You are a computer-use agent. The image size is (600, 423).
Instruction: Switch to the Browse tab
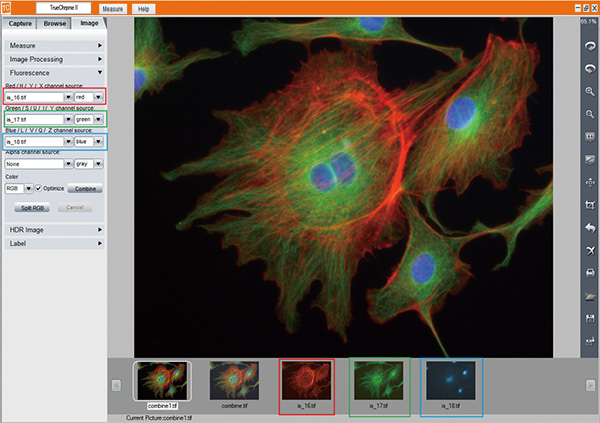(56, 21)
